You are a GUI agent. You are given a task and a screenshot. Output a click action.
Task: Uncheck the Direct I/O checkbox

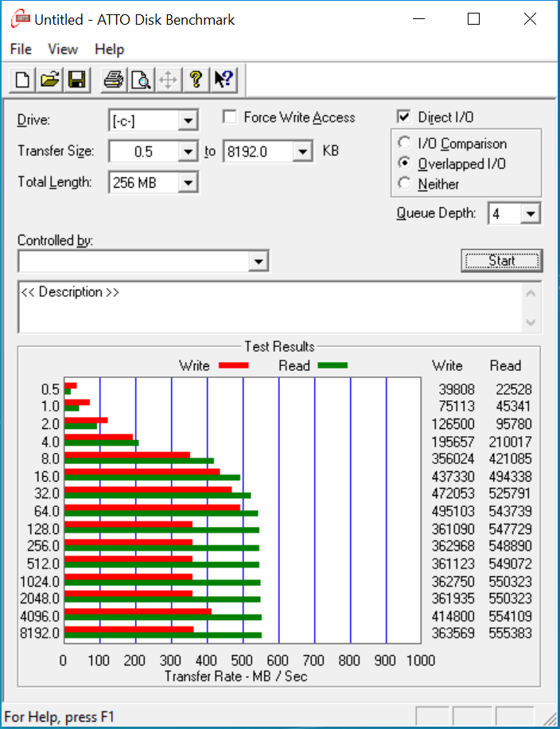(x=404, y=117)
